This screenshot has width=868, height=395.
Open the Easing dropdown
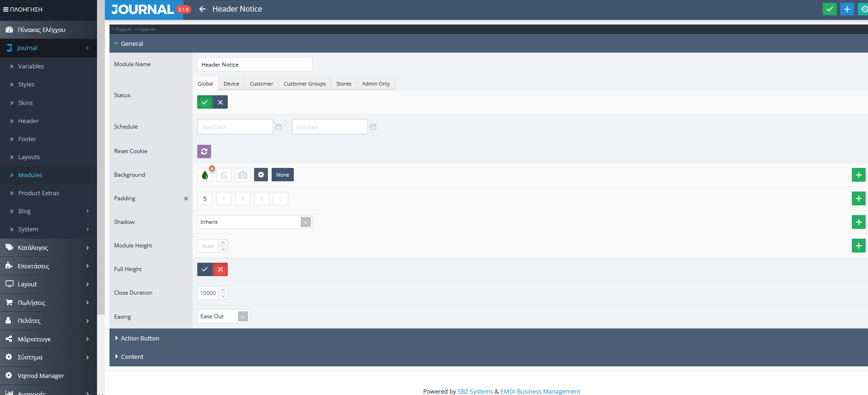[x=223, y=316]
